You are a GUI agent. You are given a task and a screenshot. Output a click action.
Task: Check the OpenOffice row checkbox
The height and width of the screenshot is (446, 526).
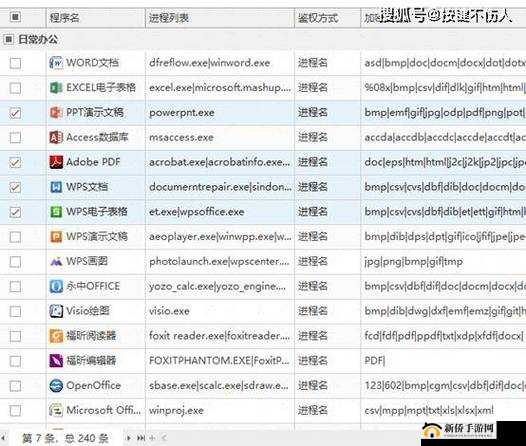tap(15, 386)
